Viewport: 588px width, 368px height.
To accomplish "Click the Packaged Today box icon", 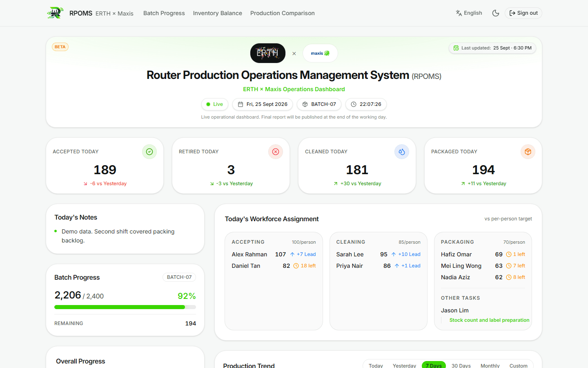I will point(528,152).
